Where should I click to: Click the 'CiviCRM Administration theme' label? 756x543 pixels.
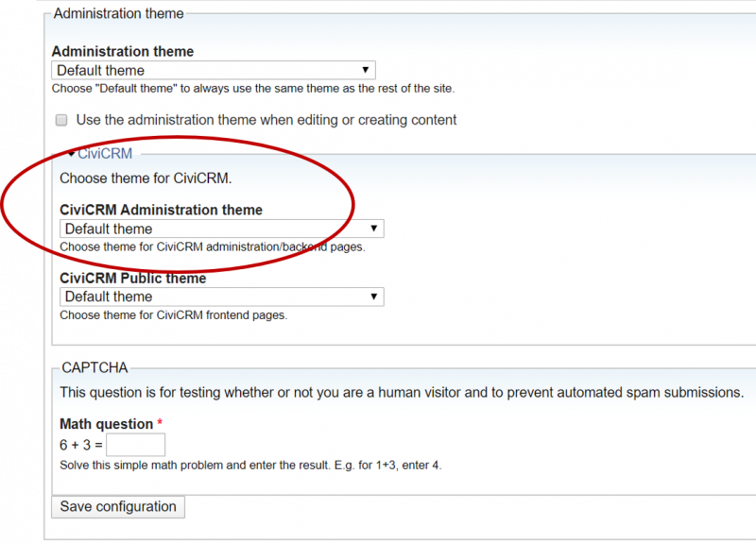pos(161,210)
